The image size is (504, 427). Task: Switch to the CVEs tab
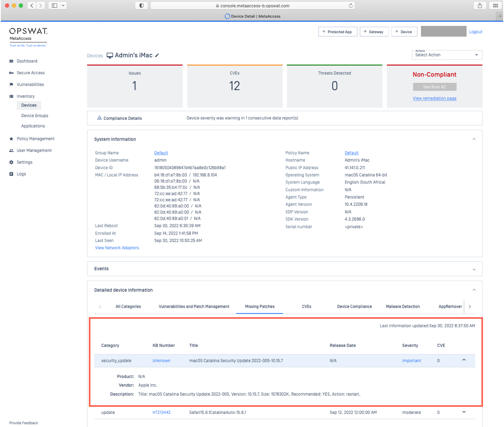tap(307, 306)
